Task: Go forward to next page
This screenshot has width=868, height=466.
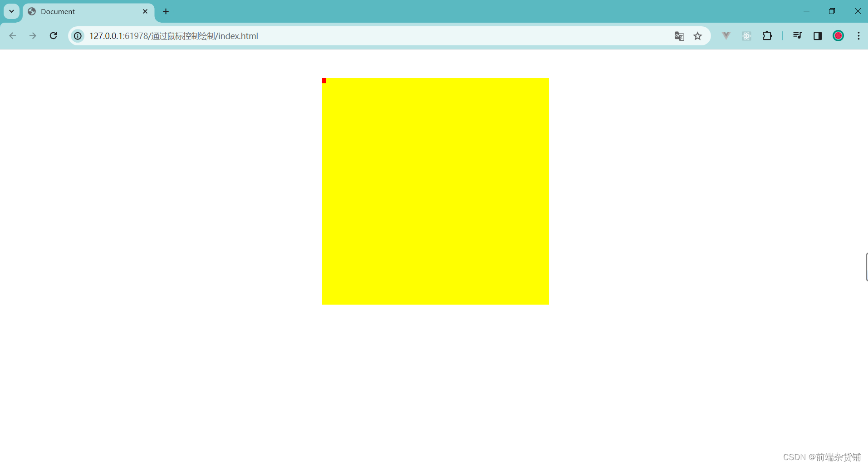Action: [33, 36]
